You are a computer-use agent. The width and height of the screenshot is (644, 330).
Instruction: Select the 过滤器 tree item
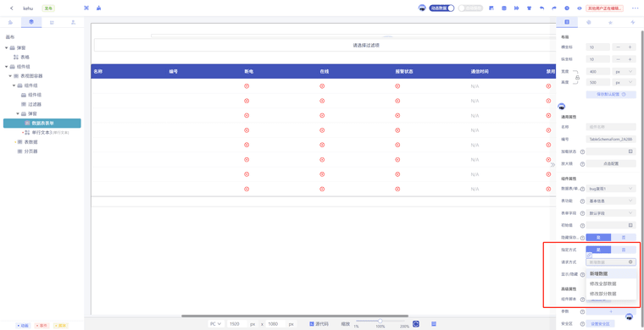pos(35,104)
